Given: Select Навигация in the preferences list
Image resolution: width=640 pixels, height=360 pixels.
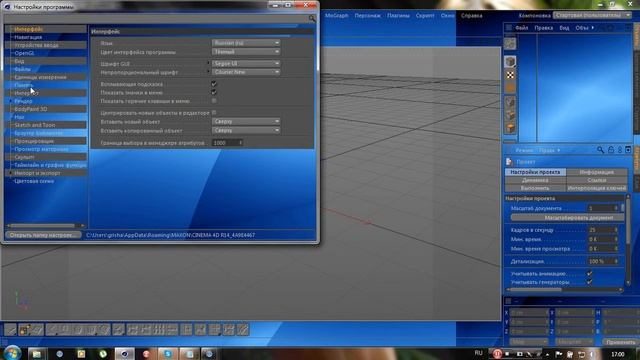Looking at the screenshot, I should [28, 37].
